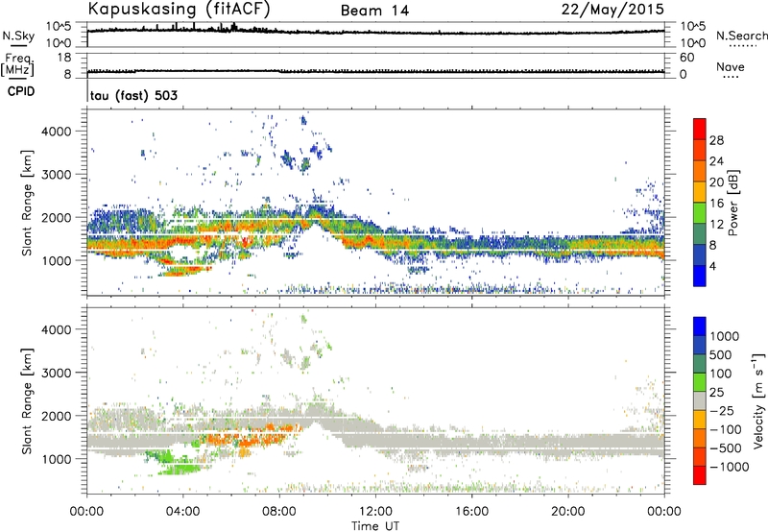768x532 pixels.
Task: Click the '-1000' value on the velocity color bar
Action: [730, 467]
